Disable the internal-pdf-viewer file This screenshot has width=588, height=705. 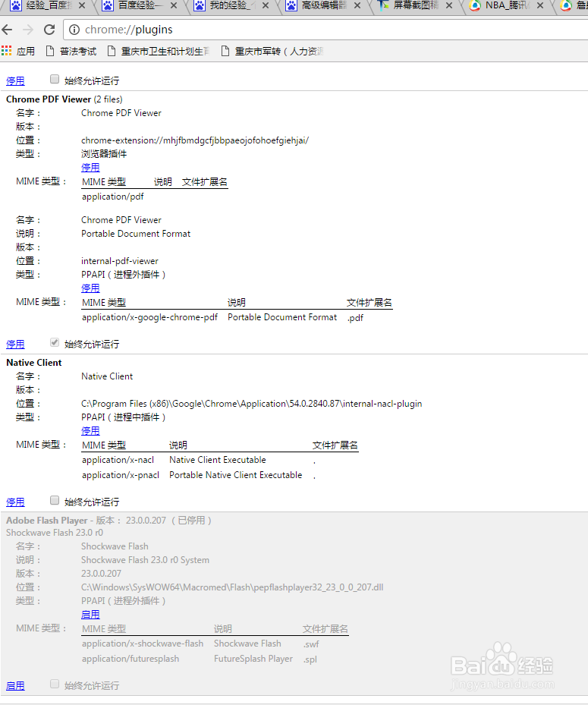(90, 288)
